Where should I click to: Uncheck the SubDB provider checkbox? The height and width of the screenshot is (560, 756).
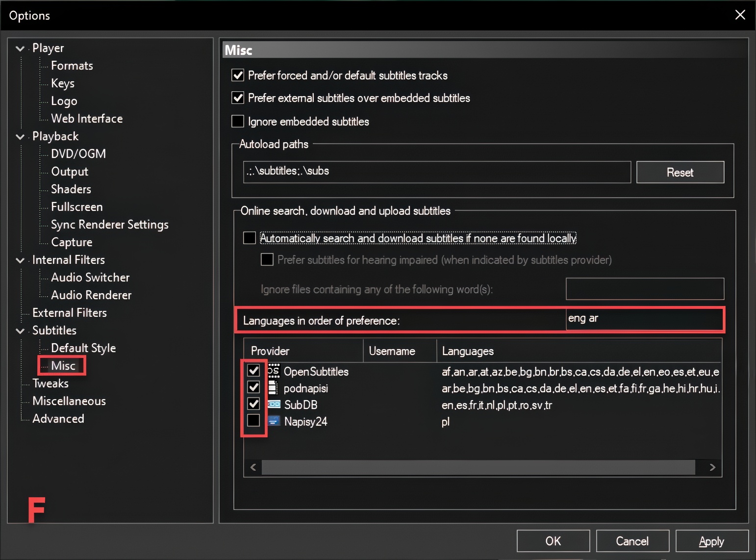(x=253, y=404)
